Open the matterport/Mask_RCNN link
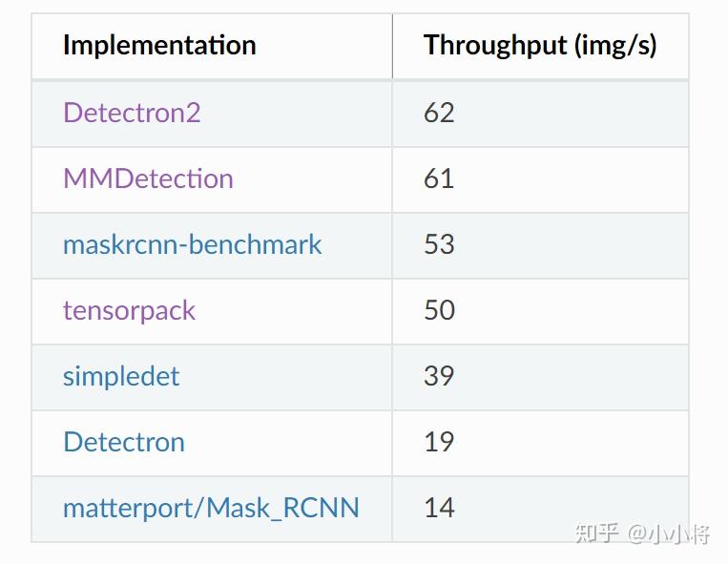The image size is (728, 564). coord(211,508)
